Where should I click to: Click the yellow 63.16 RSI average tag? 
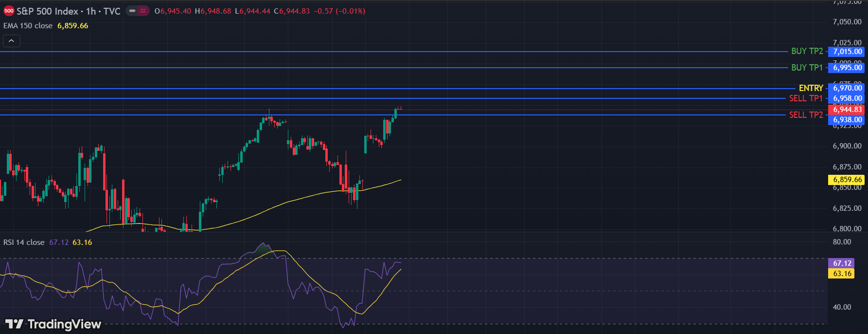pyautogui.click(x=842, y=274)
